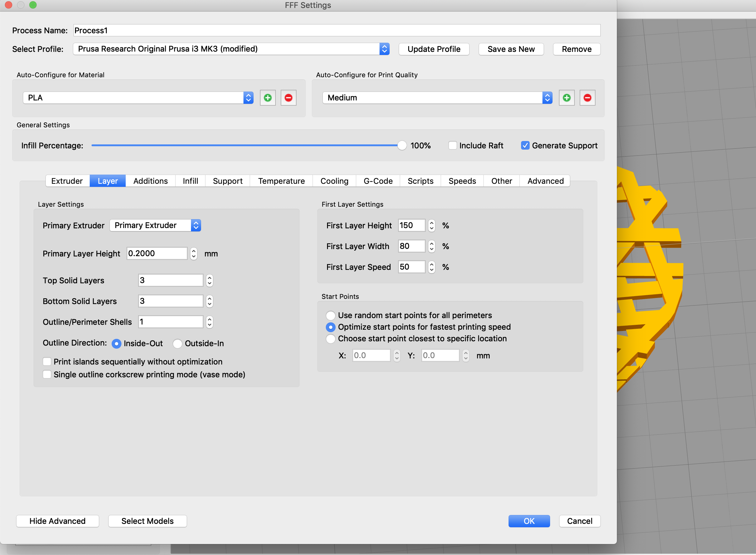Open the Scripts tab
The image size is (756, 555).
pos(420,181)
